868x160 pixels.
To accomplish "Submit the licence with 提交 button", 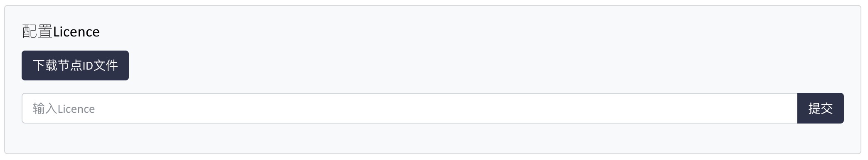I will (820, 108).
